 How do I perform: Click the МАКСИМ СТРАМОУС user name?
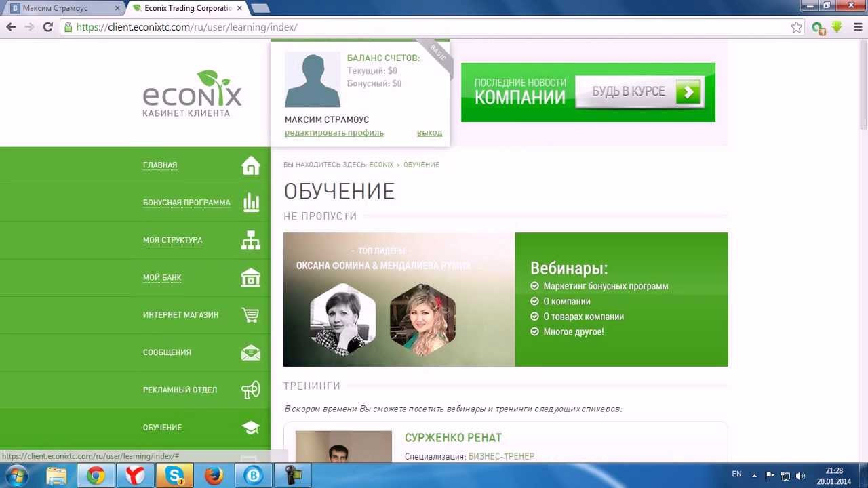click(x=327, y=119)
